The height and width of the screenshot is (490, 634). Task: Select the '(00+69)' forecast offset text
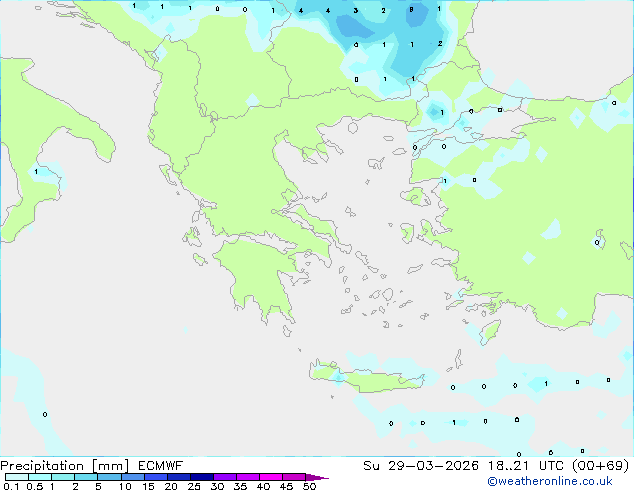tap(600, 466)
